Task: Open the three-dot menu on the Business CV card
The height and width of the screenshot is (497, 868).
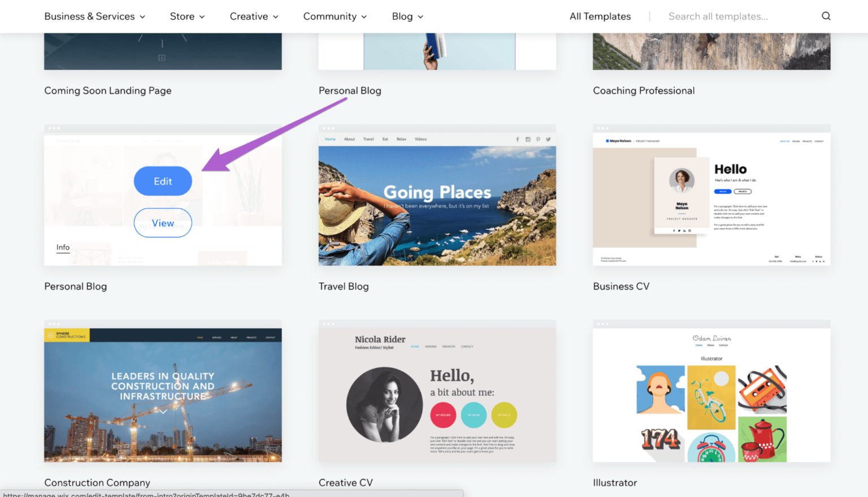Action: click(604, 128)
